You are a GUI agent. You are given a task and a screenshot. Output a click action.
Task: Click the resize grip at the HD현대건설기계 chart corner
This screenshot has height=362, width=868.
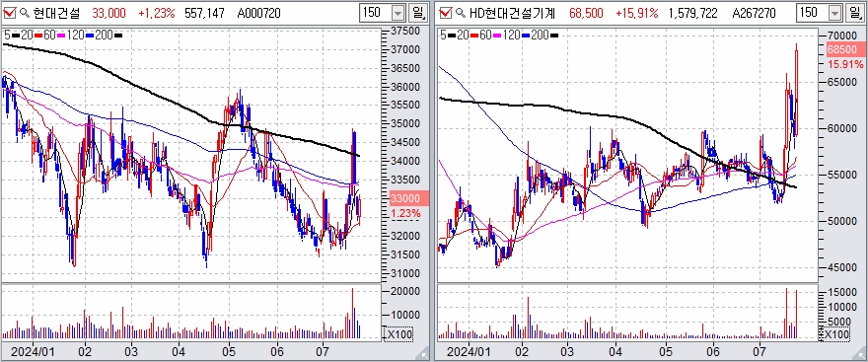(859, 355)
